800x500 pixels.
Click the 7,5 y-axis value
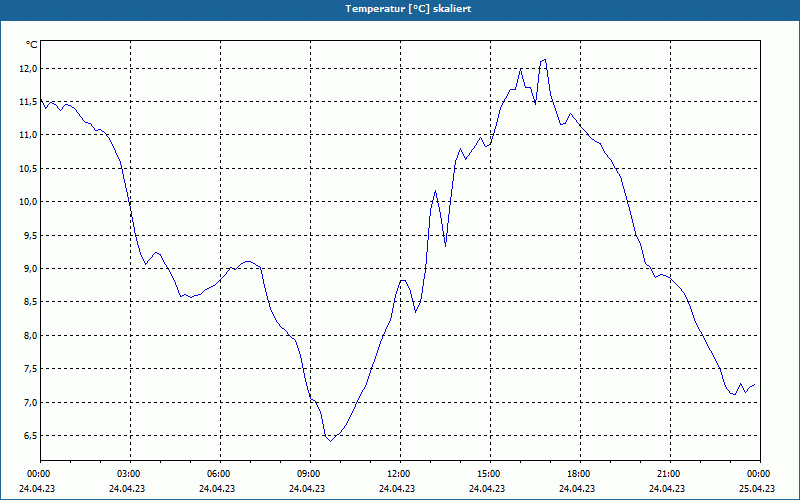click(x=30, y=368)
